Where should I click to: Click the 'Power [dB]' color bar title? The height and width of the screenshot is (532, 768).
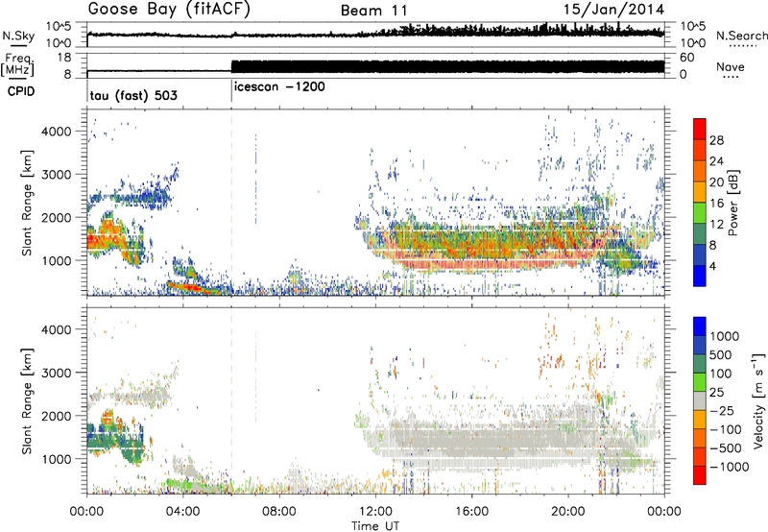(732, 203)
